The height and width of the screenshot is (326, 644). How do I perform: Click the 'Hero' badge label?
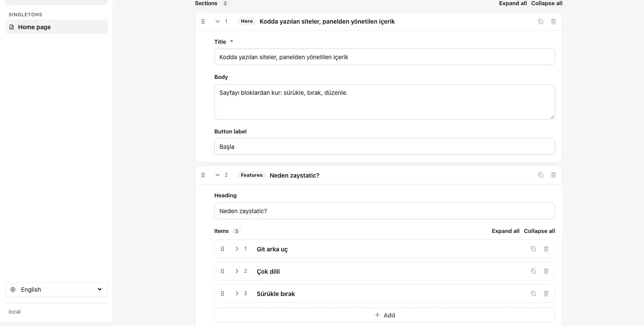(247, 21)
